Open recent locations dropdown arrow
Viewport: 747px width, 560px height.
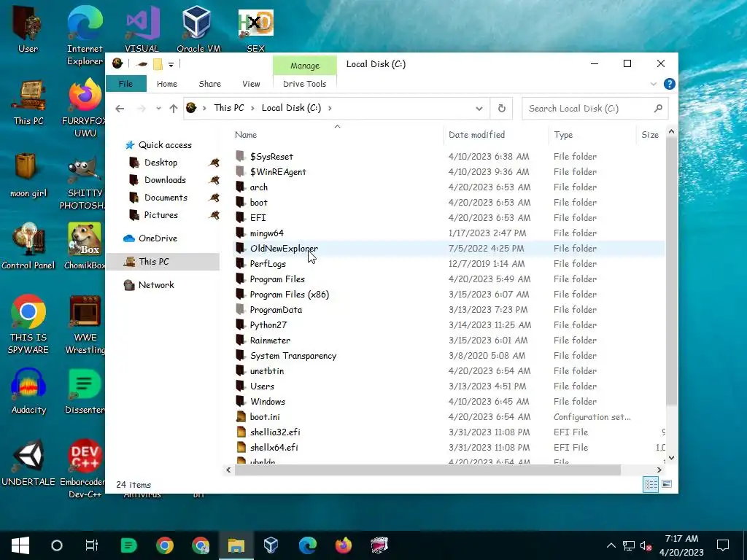(158, 109)
